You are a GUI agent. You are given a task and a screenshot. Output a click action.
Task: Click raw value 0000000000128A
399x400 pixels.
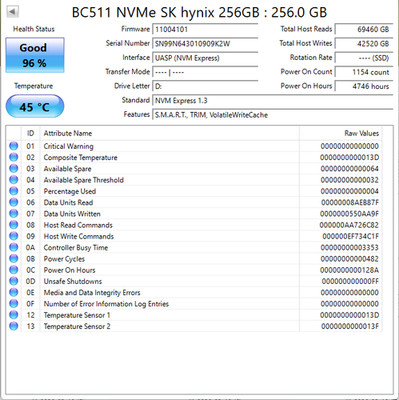click(x=350, y=270)
